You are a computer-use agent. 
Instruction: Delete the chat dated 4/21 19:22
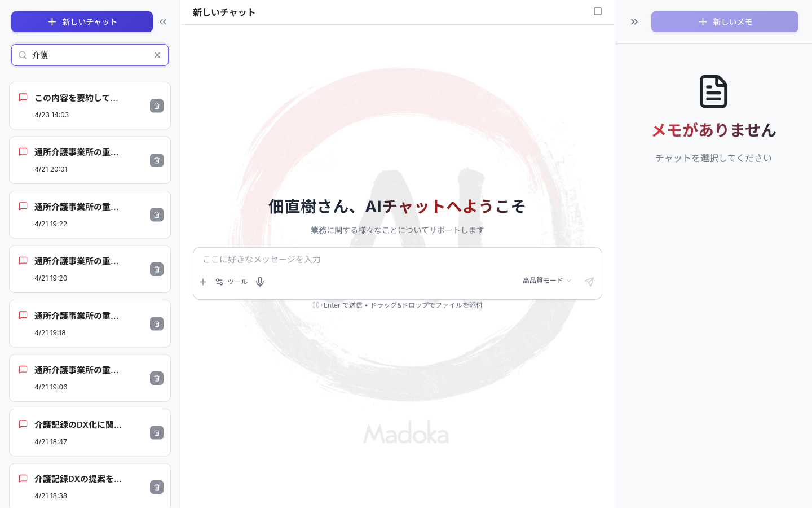pyautogui.click(x=157, y=214)
